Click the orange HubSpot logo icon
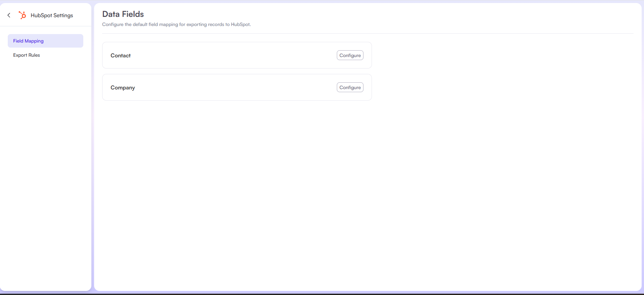The width and height of the screenshot is (644, 295). tap(22, 15)
